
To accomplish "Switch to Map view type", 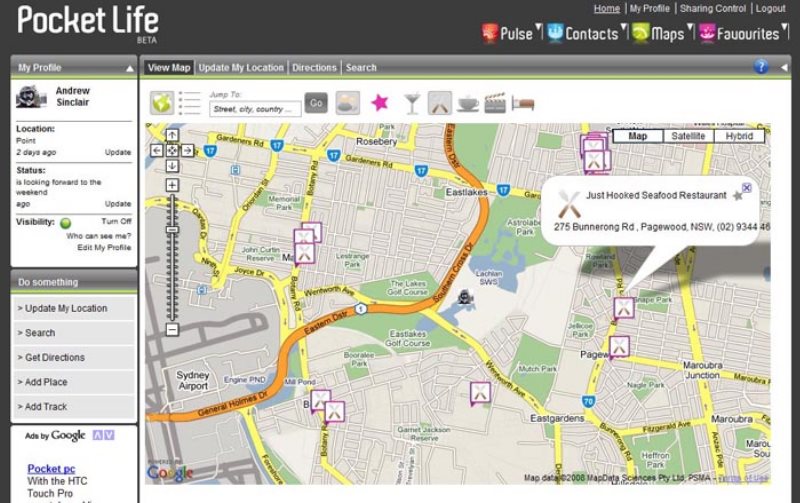I will (x=638, y=136).
